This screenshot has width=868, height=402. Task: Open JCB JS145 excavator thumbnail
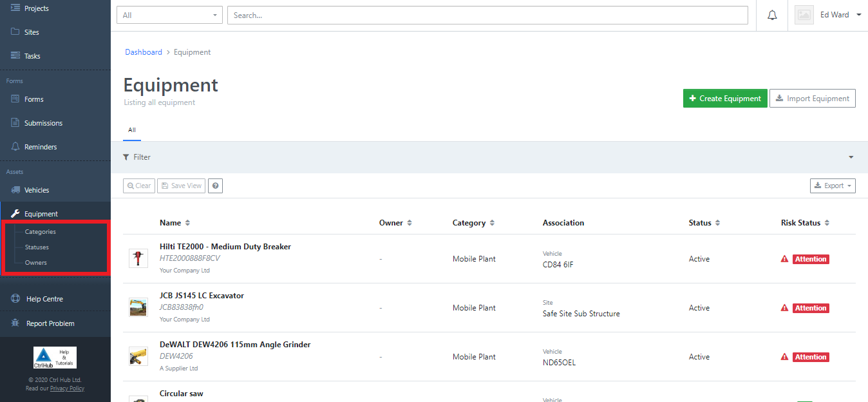point(138,307)
